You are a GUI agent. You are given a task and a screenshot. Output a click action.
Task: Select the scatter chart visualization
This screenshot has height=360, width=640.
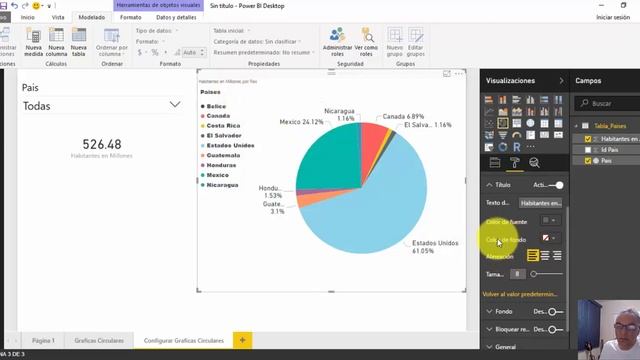pyautogui.click(x=489, y=123)
